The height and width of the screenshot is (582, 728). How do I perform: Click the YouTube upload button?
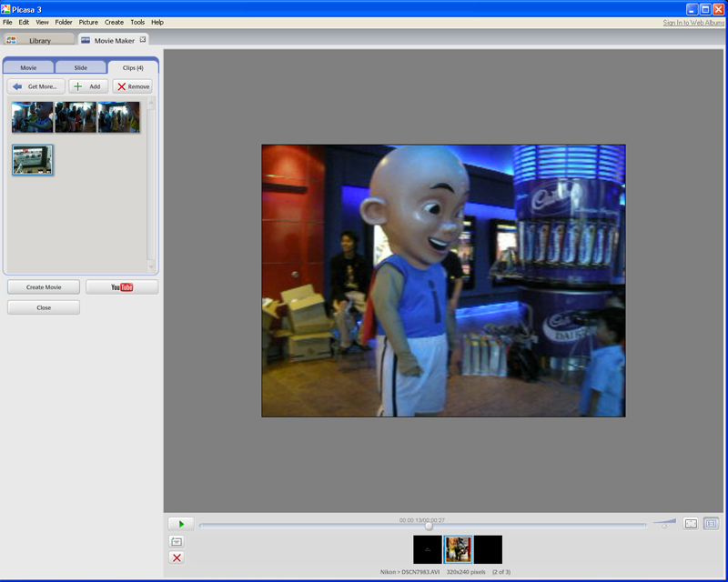pos(122,286)
